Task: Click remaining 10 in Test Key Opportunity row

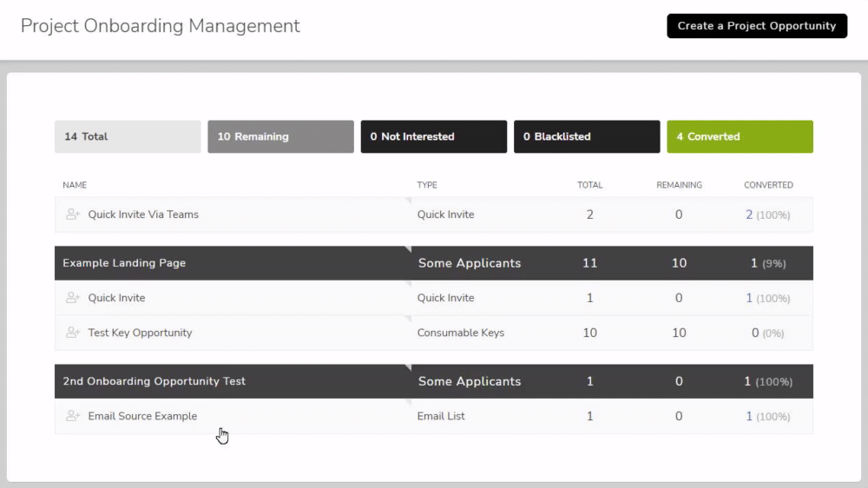Action: point(680,333)
